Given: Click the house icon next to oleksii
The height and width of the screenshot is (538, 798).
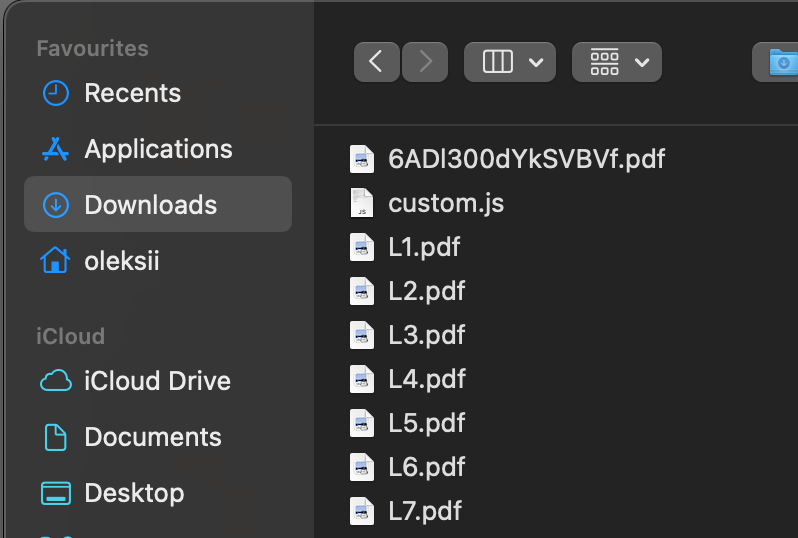Looking at the screenshot, I should (x=55, y=260).
